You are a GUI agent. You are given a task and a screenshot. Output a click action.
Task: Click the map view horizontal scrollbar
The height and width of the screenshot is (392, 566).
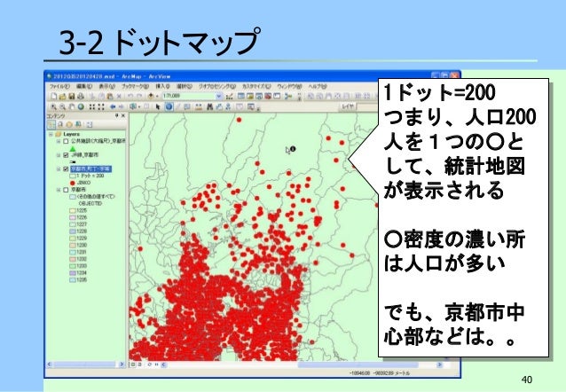pyautogui.click(x=302, y=365)
